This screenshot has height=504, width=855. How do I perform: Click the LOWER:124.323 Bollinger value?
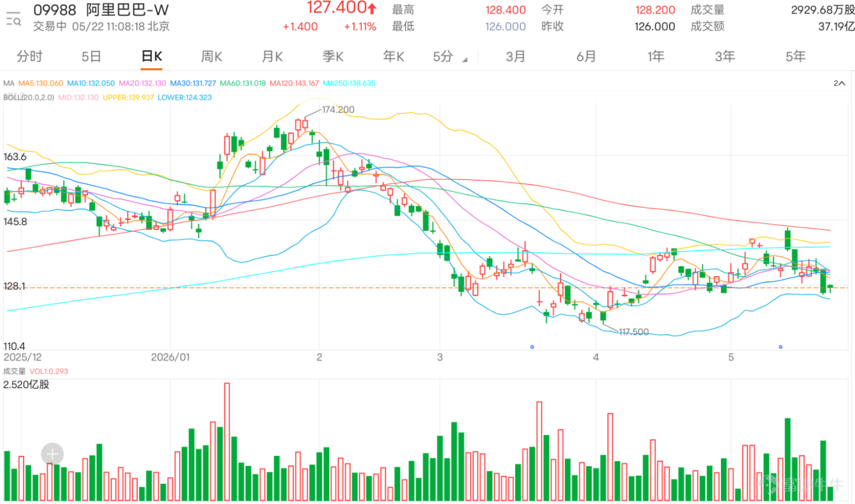tap(185, 97)
